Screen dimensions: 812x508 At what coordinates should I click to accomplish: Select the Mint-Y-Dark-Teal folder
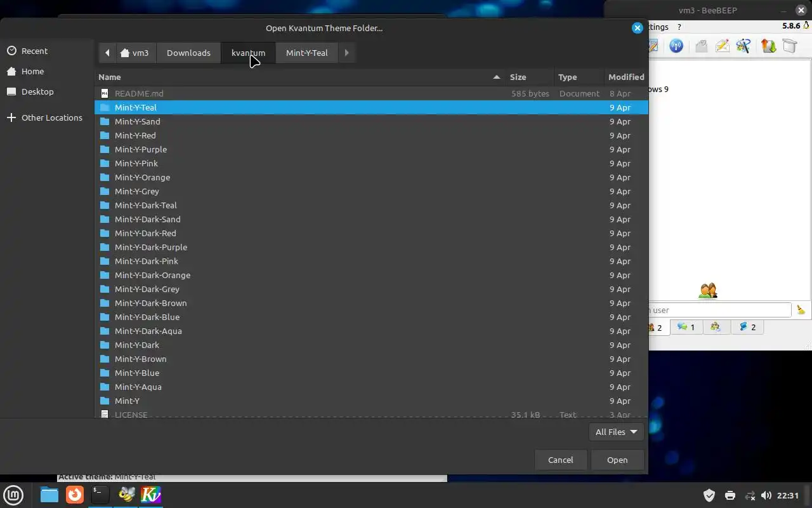pyautogui.click(x=371, y=205)
